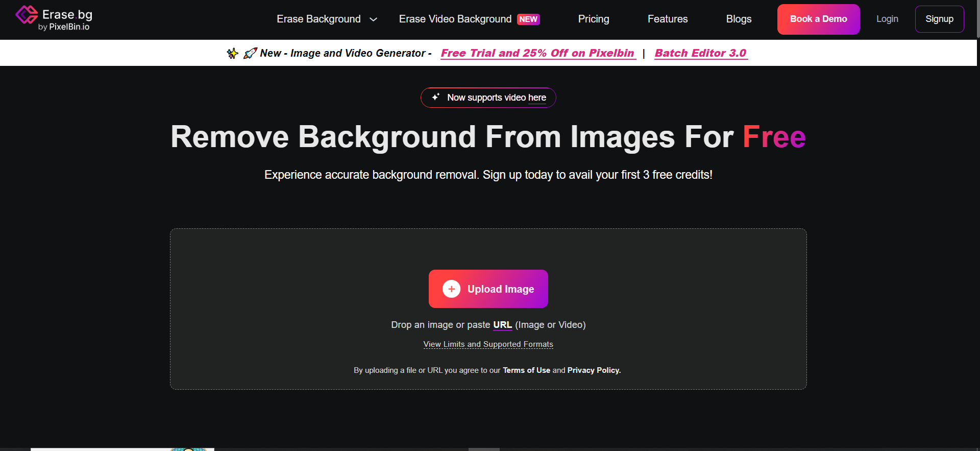Open Erase Video Background page
Viewport: 980px width, 451px height.
tap(455, 19)
